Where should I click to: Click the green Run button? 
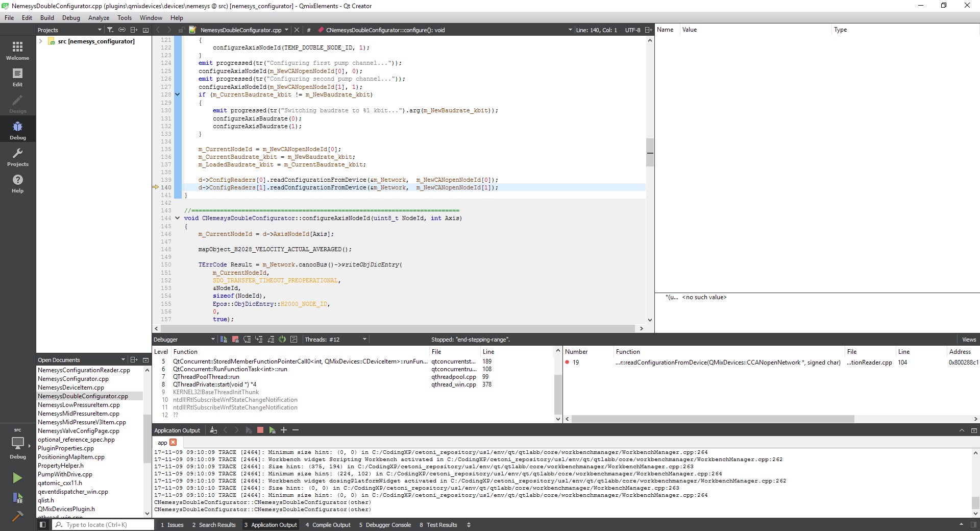17,478
